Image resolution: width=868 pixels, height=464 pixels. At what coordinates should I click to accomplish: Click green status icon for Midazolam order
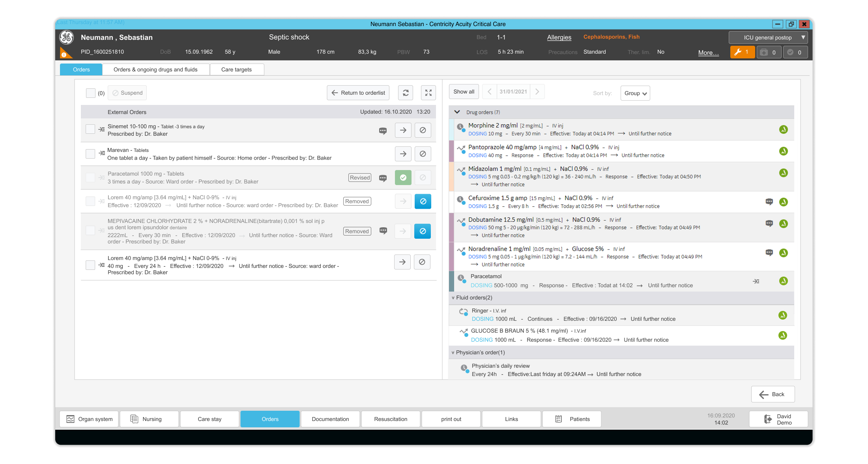(x=784, y=173)
